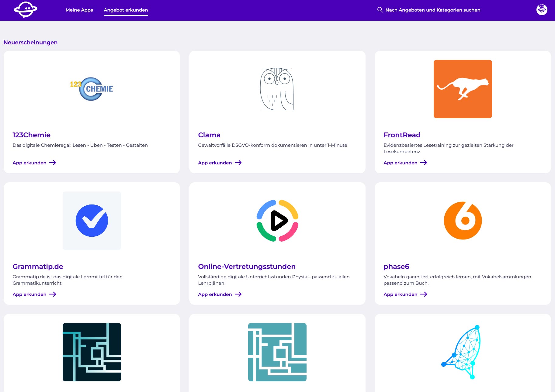Image resolution: width=555 pixels, height=392 pixels.
Task: Click the dark maze app logo
Action: (92, 352)
